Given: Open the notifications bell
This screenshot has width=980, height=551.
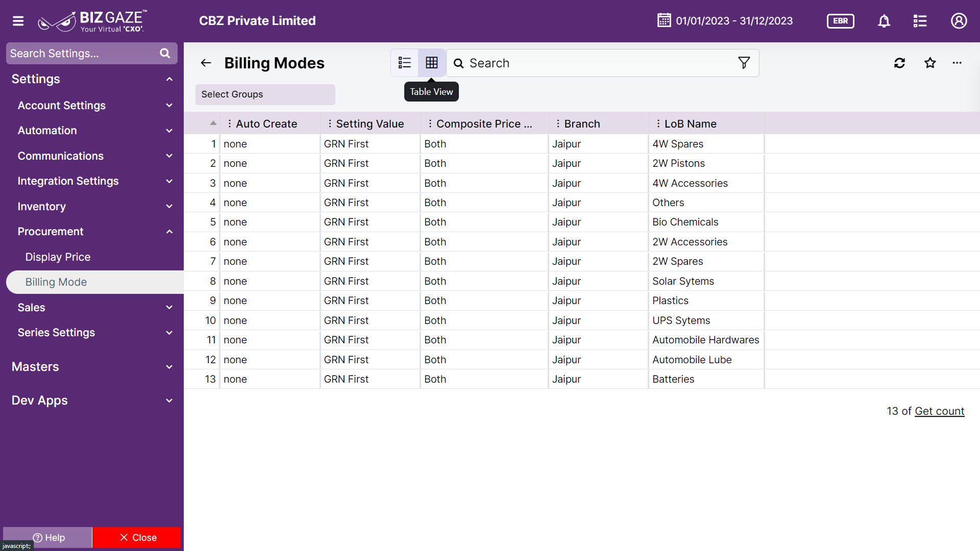Looking at the screenshot, I should pos(884,21).
